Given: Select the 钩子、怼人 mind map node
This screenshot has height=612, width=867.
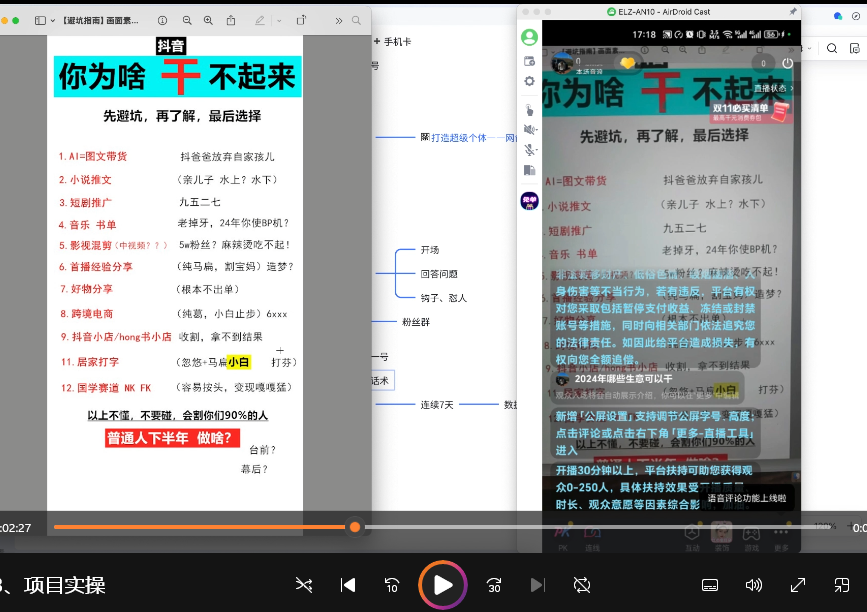Looking at the screenshot, I should [x=443, y=298].
